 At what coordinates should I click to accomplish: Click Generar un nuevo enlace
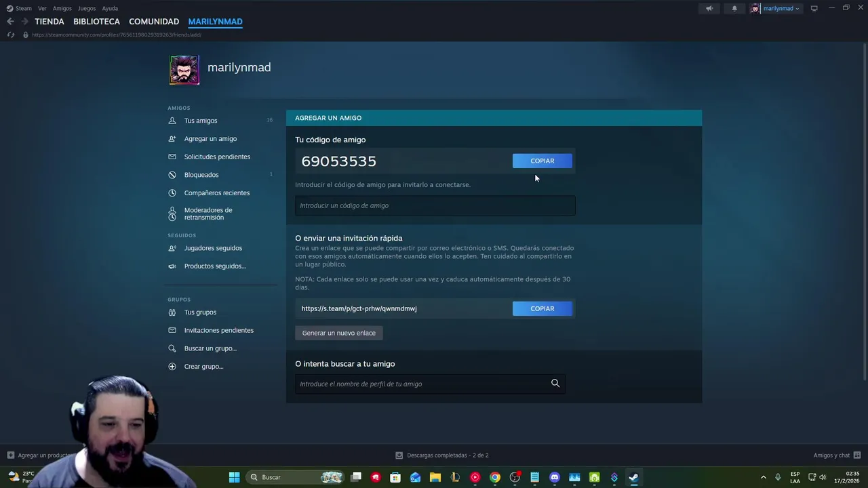[339, 333]
